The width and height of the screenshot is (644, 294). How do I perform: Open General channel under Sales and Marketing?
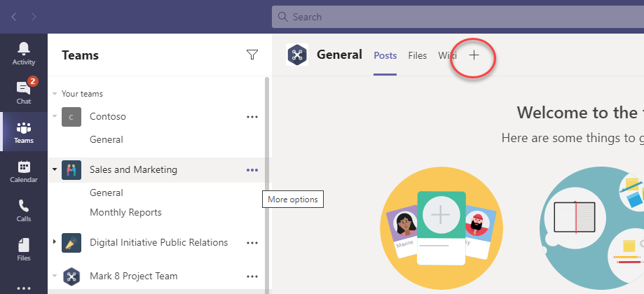pyautogui.click(x=107, y=193)
